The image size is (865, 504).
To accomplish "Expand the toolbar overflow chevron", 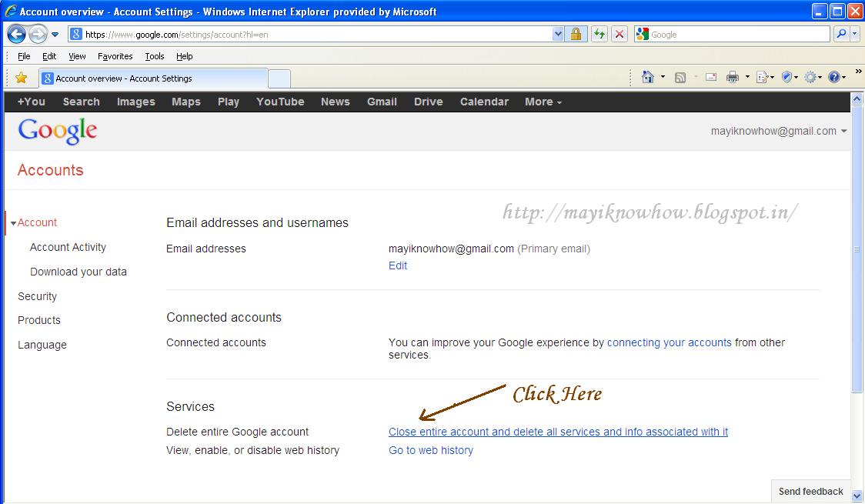I will (858, 72).
